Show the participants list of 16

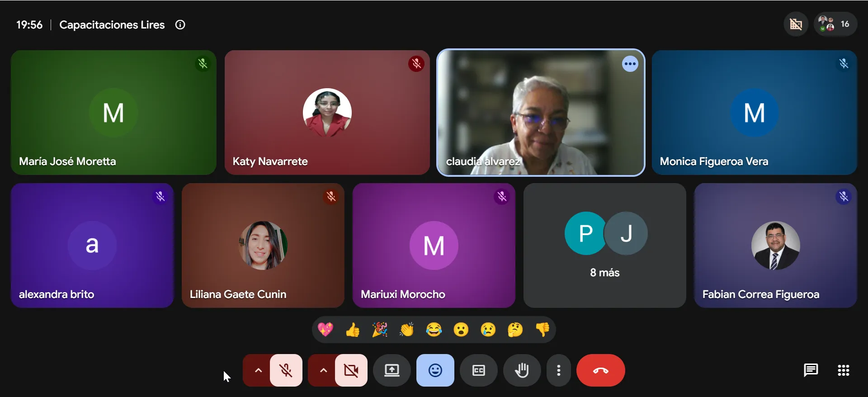(x=835, y=24)
